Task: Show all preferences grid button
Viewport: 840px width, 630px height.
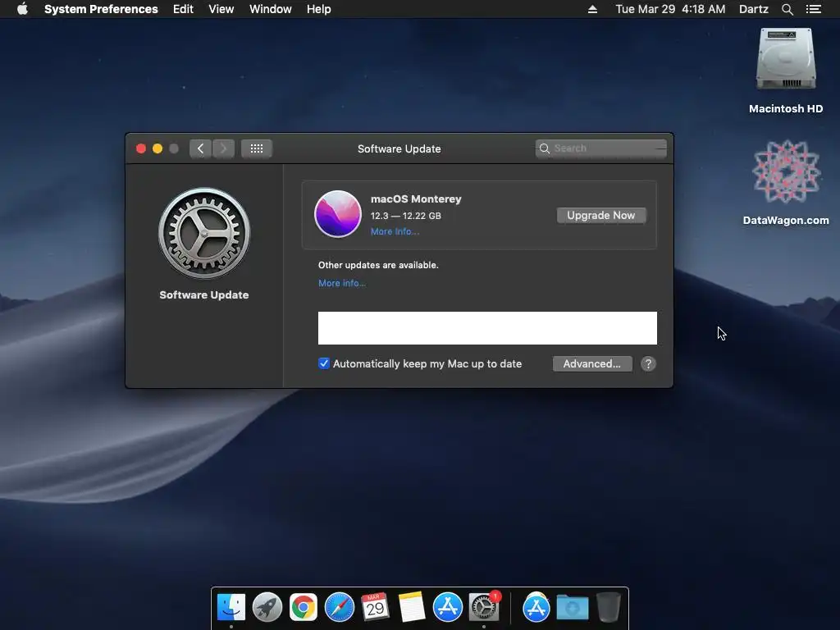Action: [x=256, y=148]
